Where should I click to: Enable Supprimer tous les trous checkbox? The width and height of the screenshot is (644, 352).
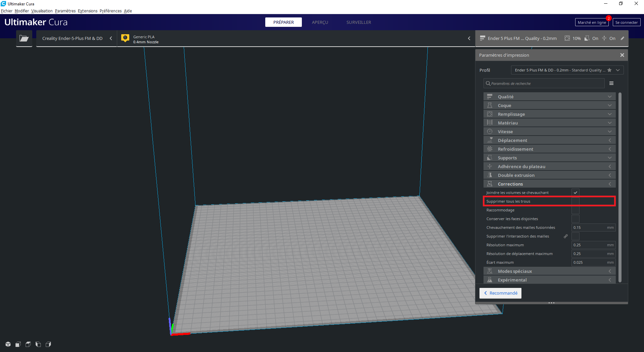pyautogui.click(x=576, y=201)
